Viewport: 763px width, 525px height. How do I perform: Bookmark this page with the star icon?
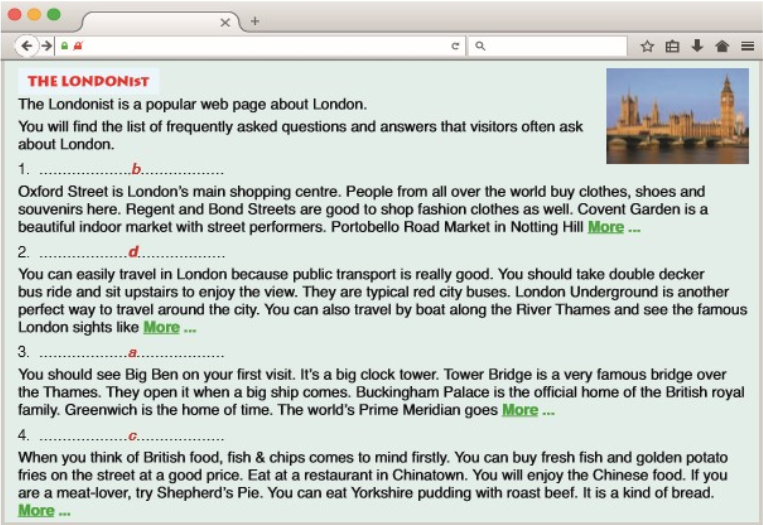click(647, 46)
